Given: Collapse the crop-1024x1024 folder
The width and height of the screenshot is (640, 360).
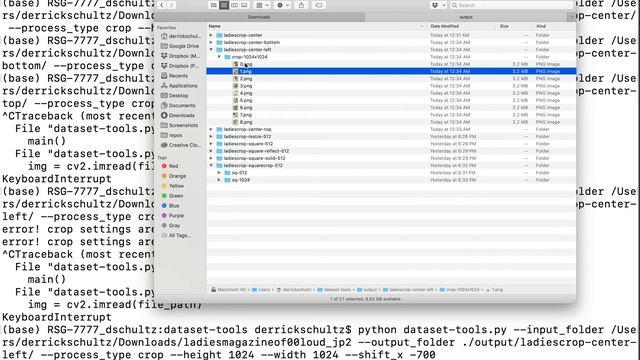Looking at the screenshot, I should coord(219,57).
